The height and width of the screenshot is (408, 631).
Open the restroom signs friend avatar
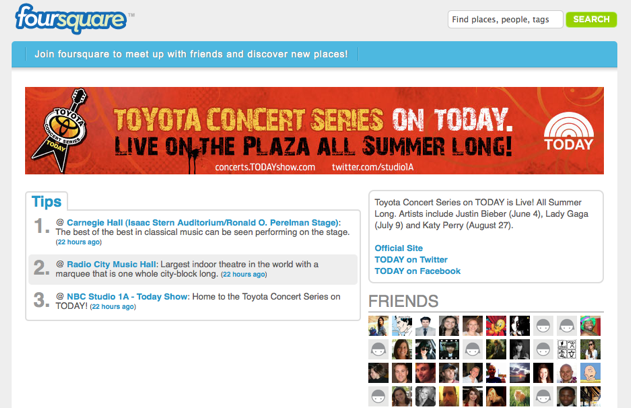(x=568, y=349)
